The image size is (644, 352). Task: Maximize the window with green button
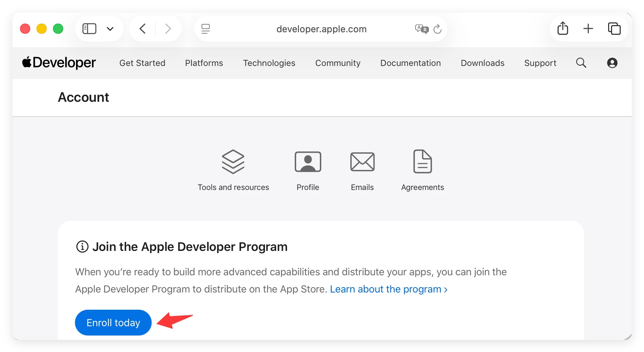point(58,29)
